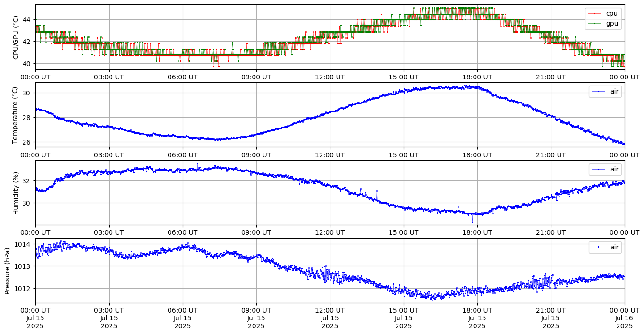Click '00:00 UT Jul 15 2025' bottom axis label
This screenshot has height=334, width=644.
(35, 318)
